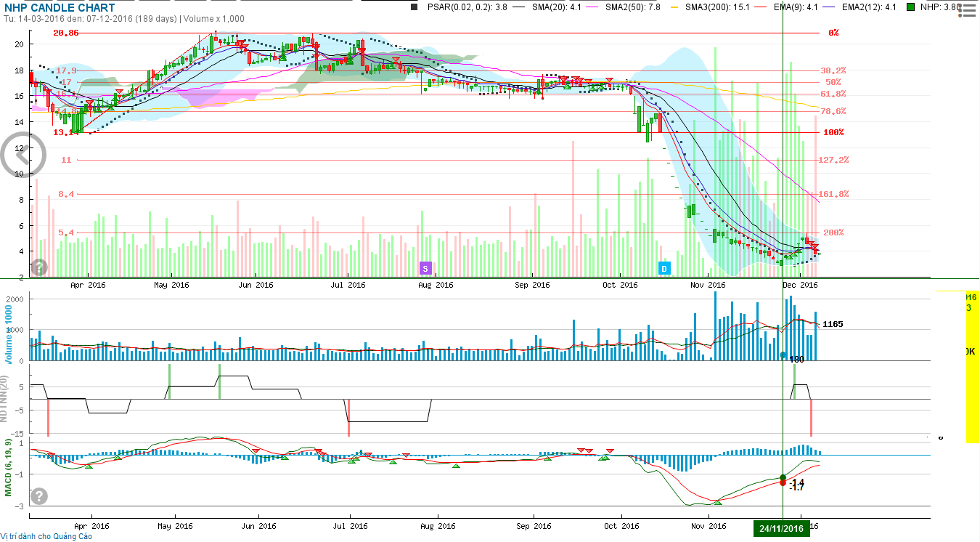Click the 24/11/2016 crosshair date label
The width and height of the screenshot is (980, 542).
point(783,528)
